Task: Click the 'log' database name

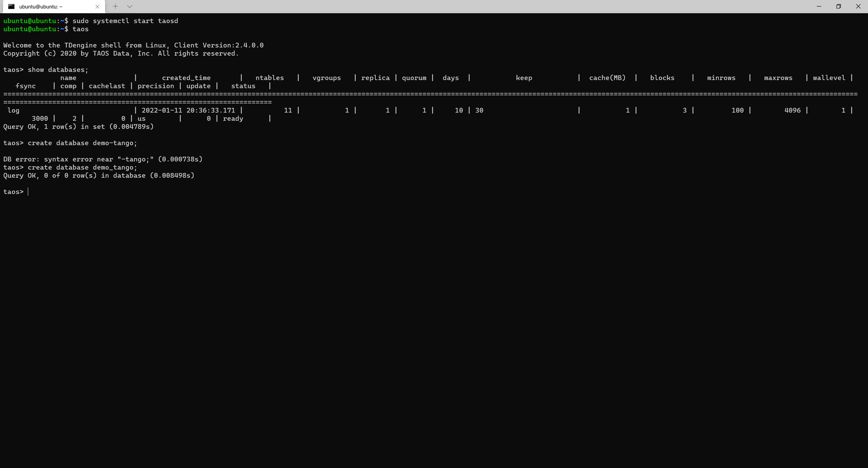Action: click(x=13, y=111)
